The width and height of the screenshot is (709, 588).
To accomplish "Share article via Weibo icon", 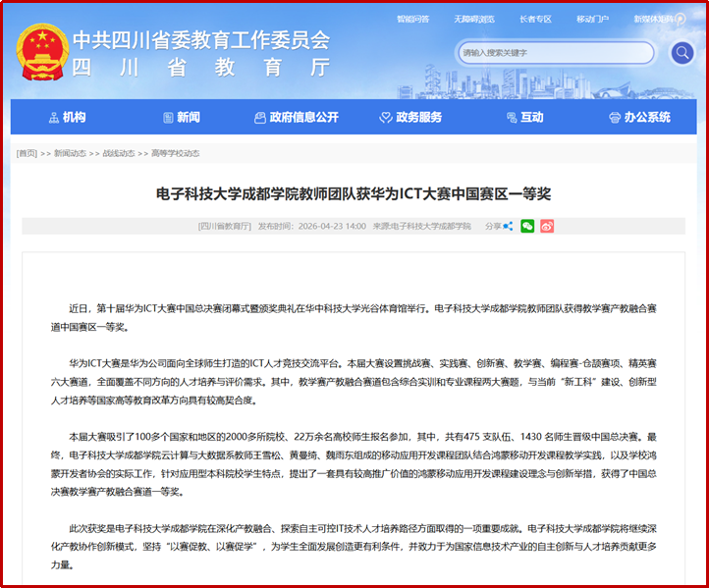I will (x=547, y=226).
